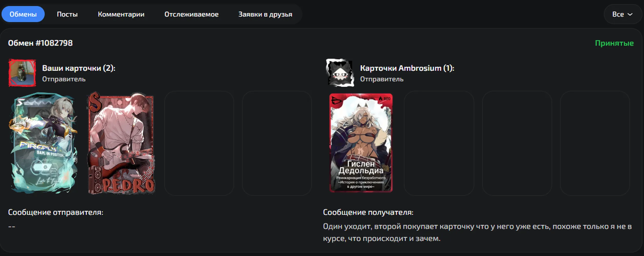This screenshot has height=256, width=644.
Task: Open the Ambrosium user avatar
Action: [x=340, y=73]
